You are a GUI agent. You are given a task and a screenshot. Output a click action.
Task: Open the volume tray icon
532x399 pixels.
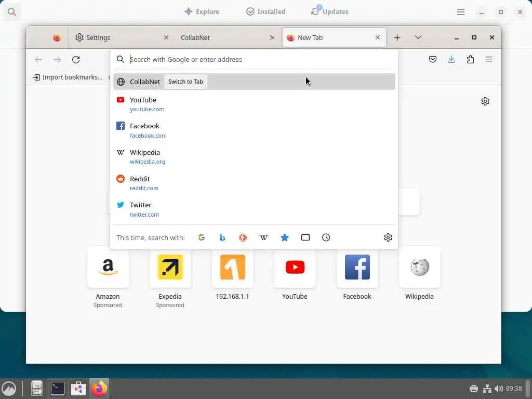[x=498, y=389]
